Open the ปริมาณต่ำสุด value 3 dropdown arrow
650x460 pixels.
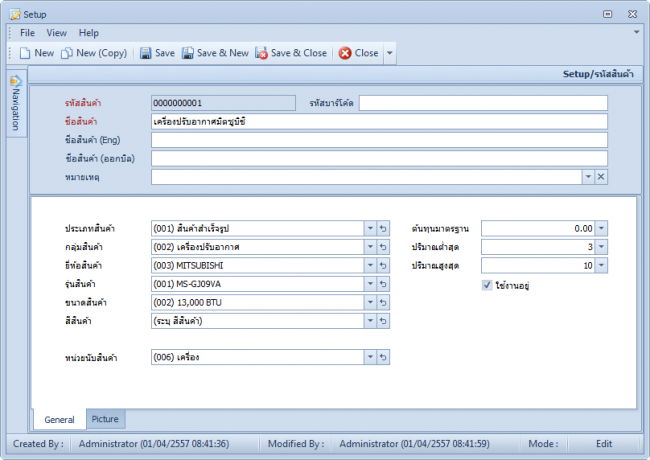(601, 247)
